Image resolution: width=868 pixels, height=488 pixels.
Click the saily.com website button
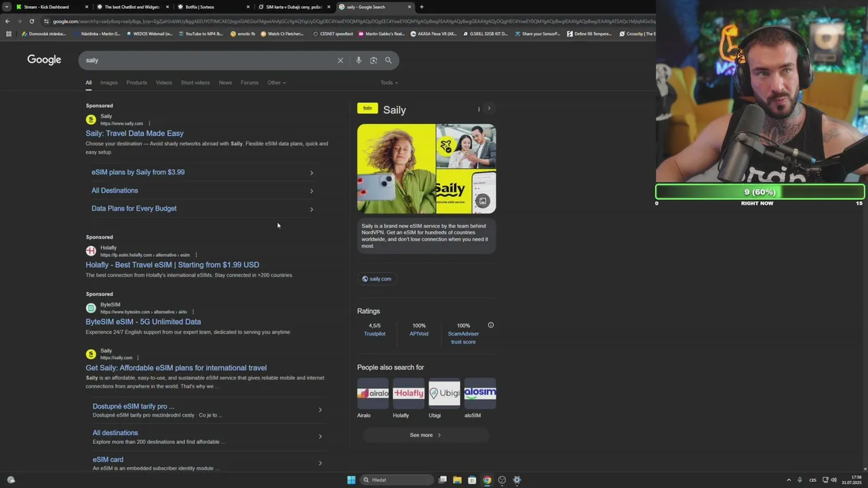pos(376,279)
